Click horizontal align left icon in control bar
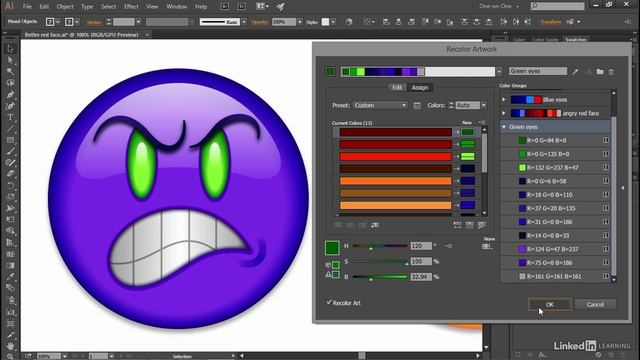 (x=386, y=22)
